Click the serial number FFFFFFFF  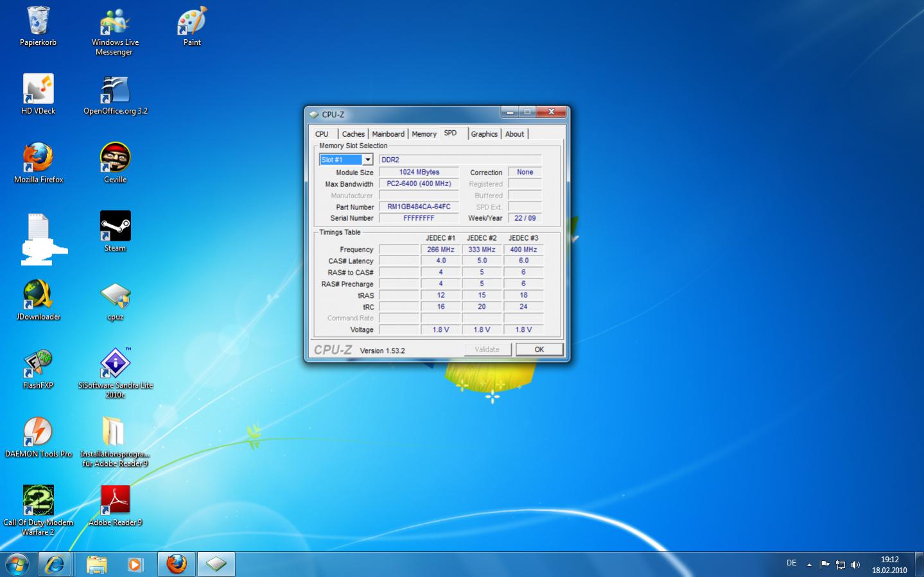point(419,218)
